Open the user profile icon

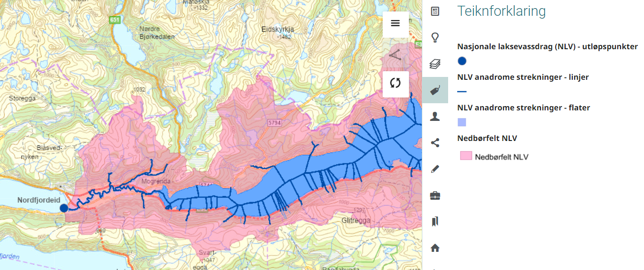coord(435,116)
